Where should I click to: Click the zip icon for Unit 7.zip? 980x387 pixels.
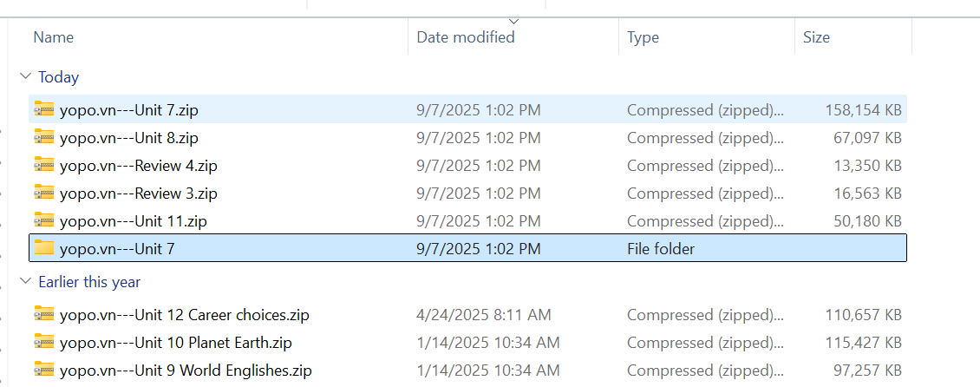point(44,109)
